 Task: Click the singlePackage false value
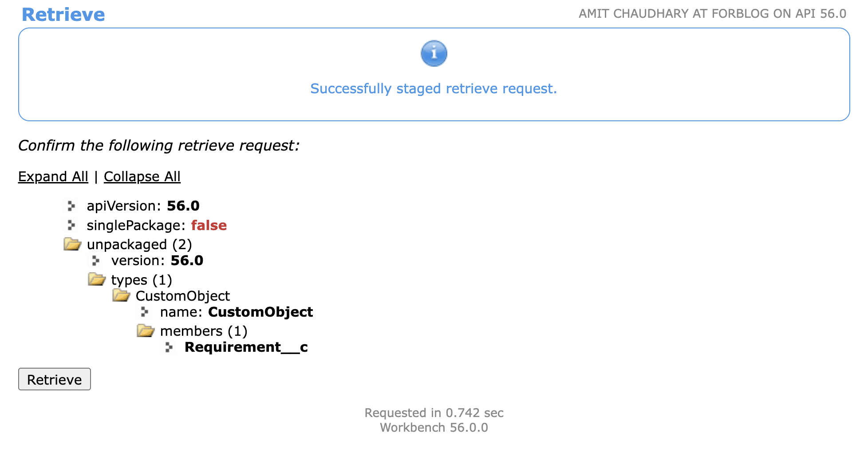click(209, 225)
